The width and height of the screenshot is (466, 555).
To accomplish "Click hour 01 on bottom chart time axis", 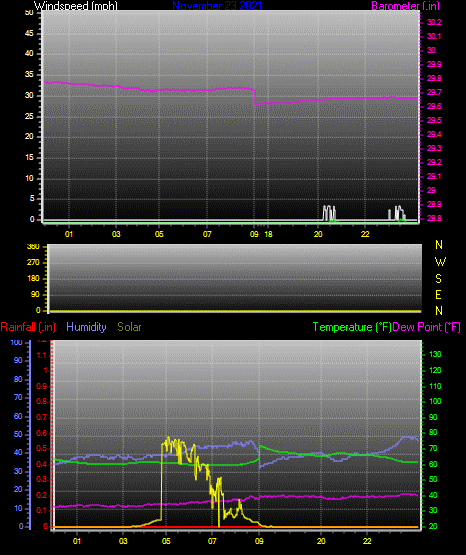I will tap(77, 541).
